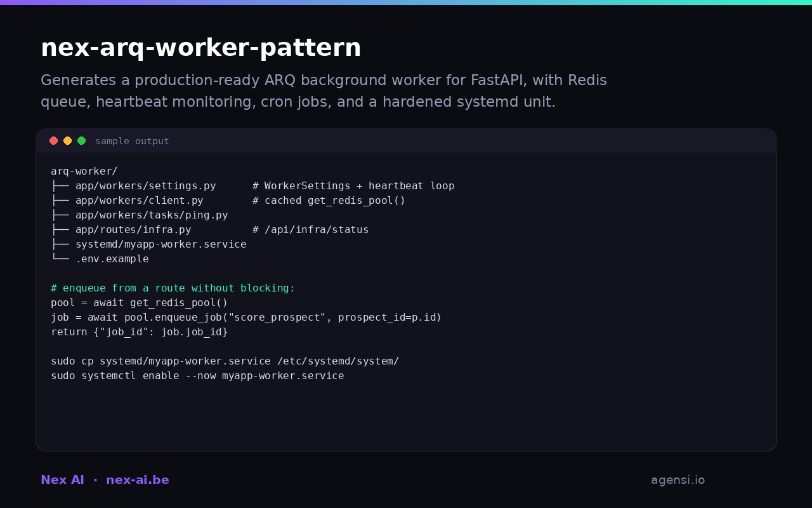Click the 'sudo cp systemd/myapp-worker.service' command line
Screen dimensions: 812x508
pyautogui.click(x=225, y=361)
